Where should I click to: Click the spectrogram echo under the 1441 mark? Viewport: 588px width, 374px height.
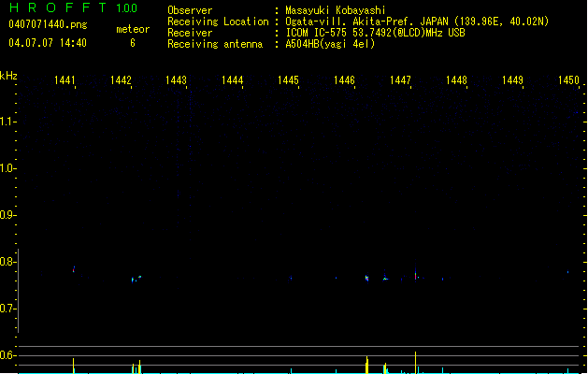click(x=74, y=269)
